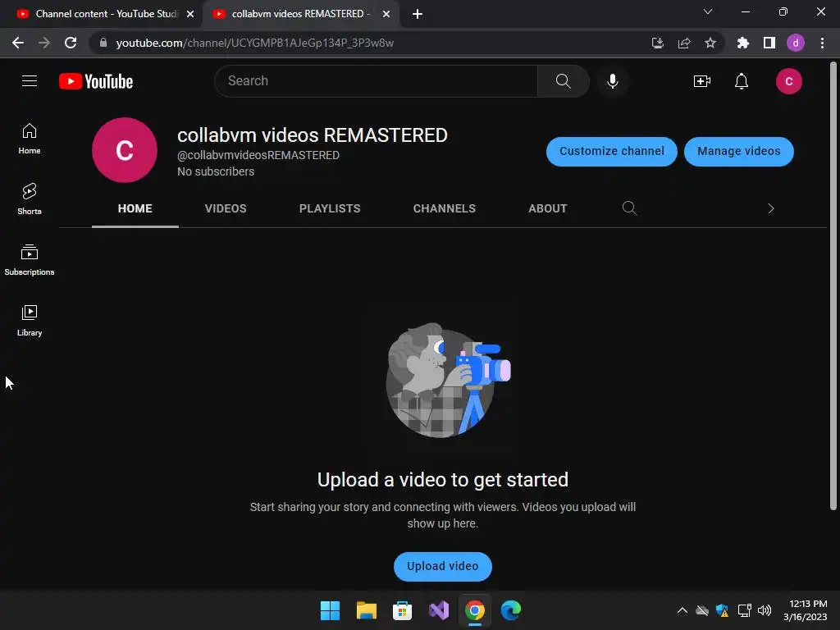Viewport: 840px width, 630px height.
Task: Open Microsoft Edge from the taskbar
Action: pos(511,610)
